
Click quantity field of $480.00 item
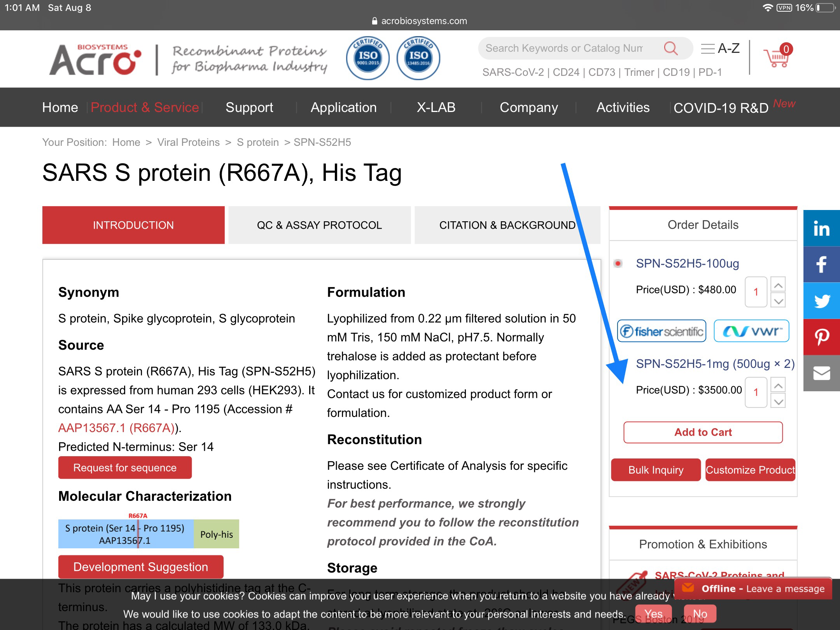coord(756,292)
